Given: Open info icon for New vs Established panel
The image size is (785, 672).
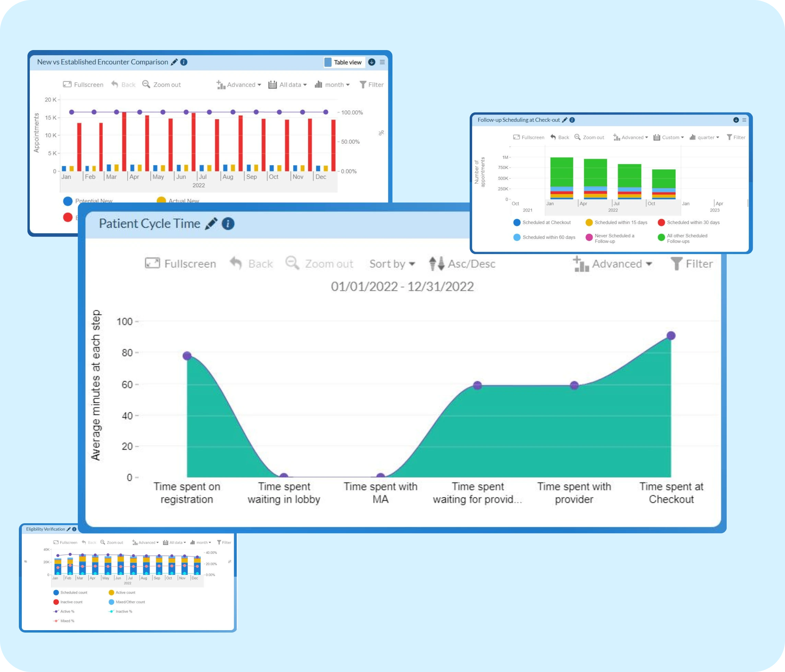Looking at the screenshot, I should coord(184,62).
